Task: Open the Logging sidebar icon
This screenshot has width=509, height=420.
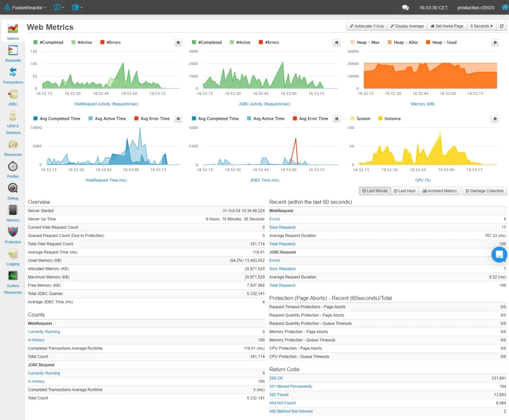Action: coord(13,253)
